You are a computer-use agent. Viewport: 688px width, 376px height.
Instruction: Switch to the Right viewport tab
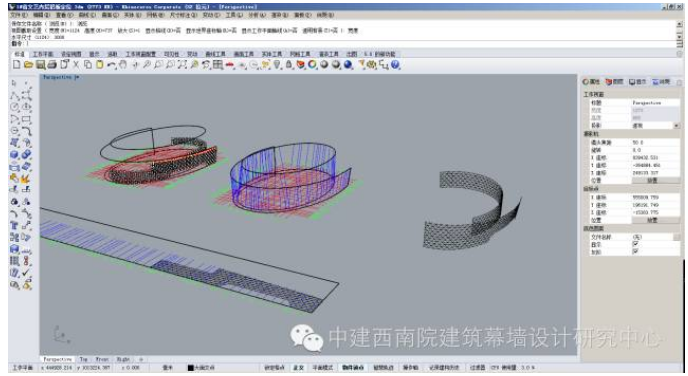pyautogui.click(x=123, y=359)
